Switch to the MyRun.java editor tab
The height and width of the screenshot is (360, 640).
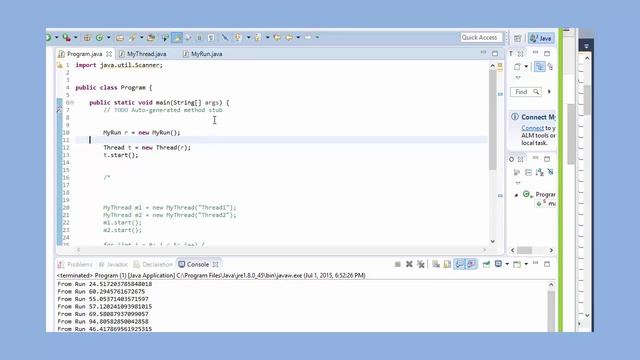(207, 54)
